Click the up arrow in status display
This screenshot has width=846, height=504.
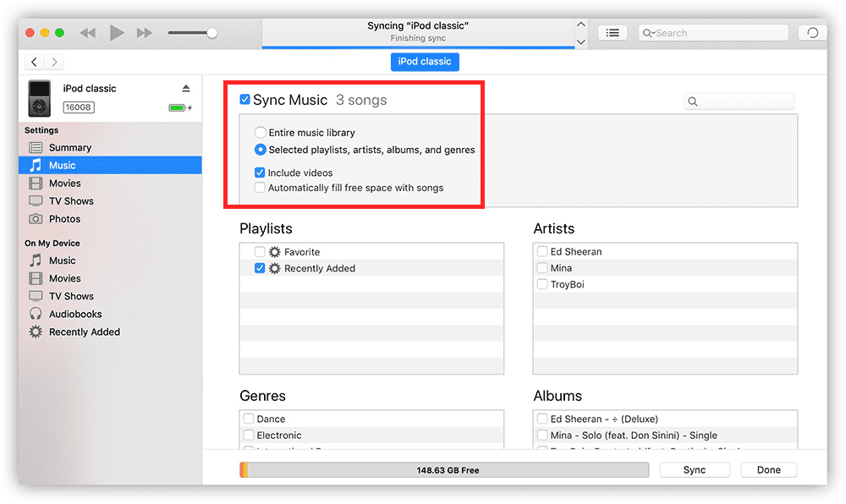pos(581,25)
